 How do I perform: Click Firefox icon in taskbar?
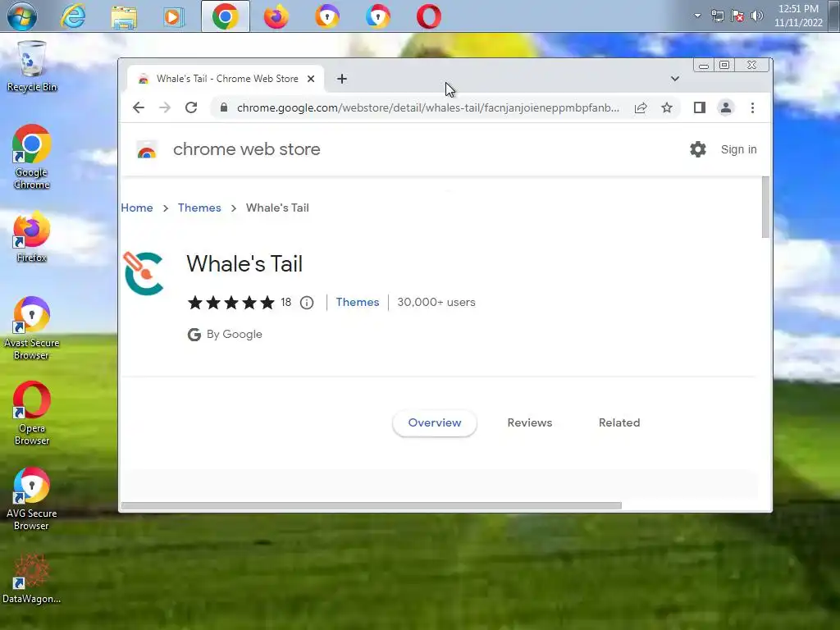click(x=276, y=16)
